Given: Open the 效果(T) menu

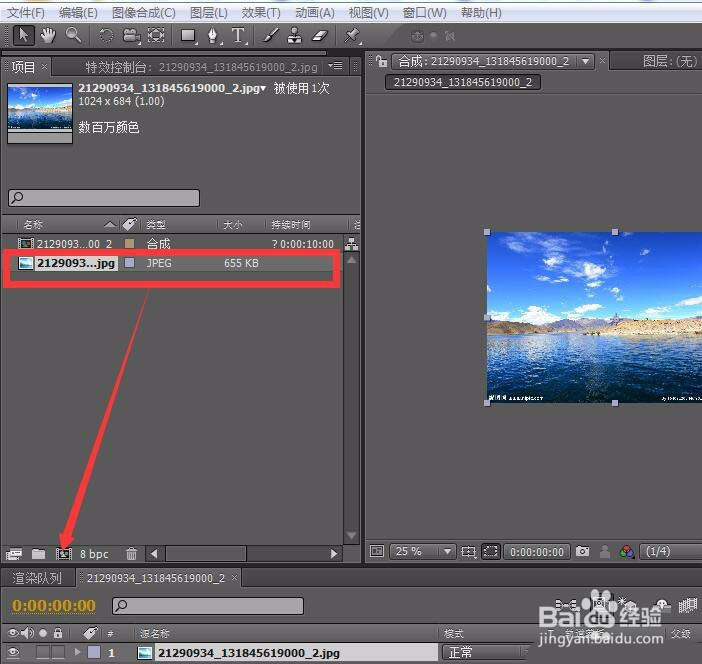Looking at the screenshot, I should pyautogui.click(x=261, y=13).
